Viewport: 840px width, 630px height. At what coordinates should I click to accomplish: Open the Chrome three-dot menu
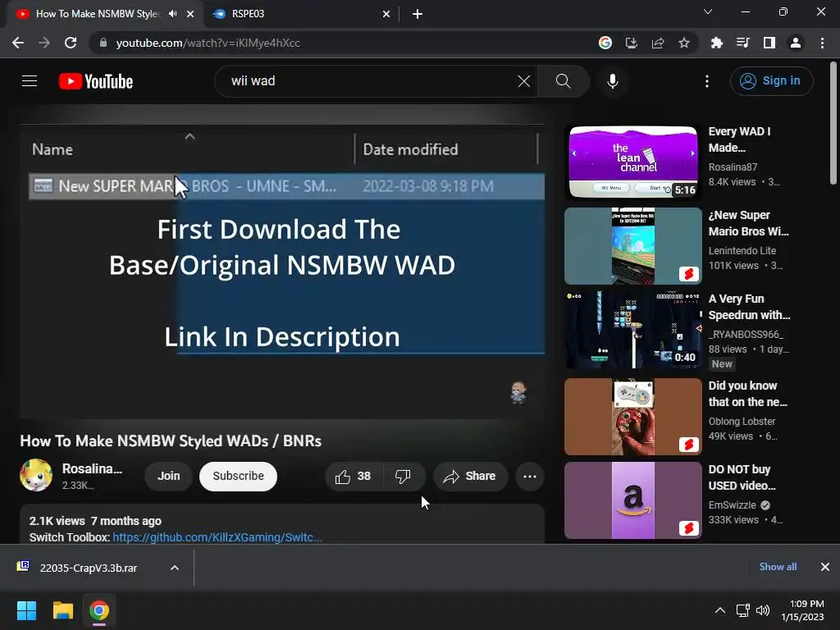pos(822,43)
